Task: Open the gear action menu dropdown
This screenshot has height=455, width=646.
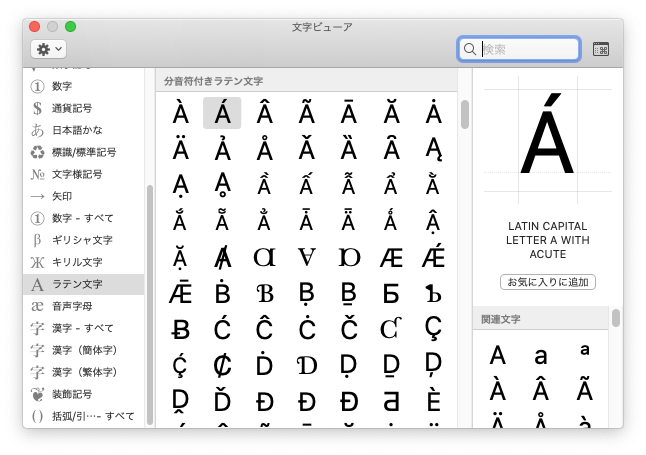Action: click(x=48, y=49)
